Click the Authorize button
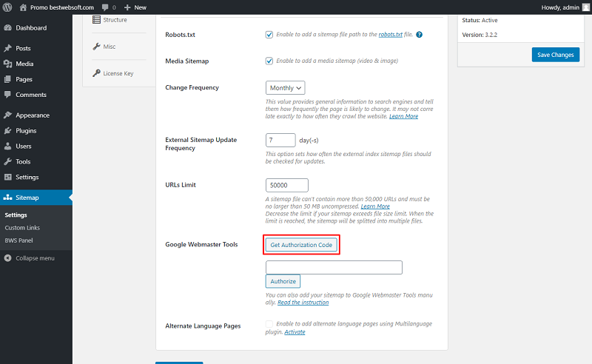Screen dimensions: 592x364 [283, 281]
